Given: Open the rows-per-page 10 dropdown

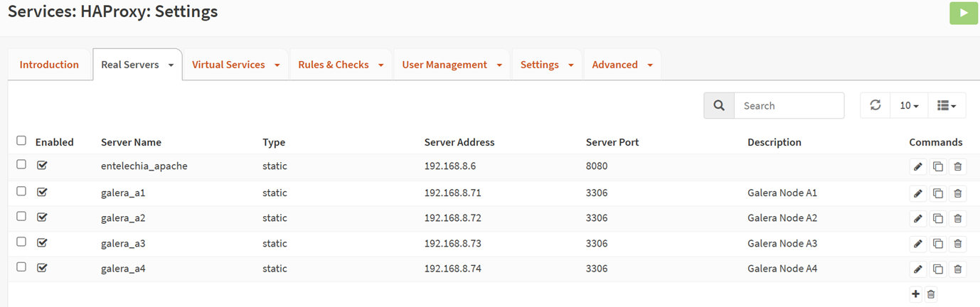Looking at the screenshot, I should 909,105.
